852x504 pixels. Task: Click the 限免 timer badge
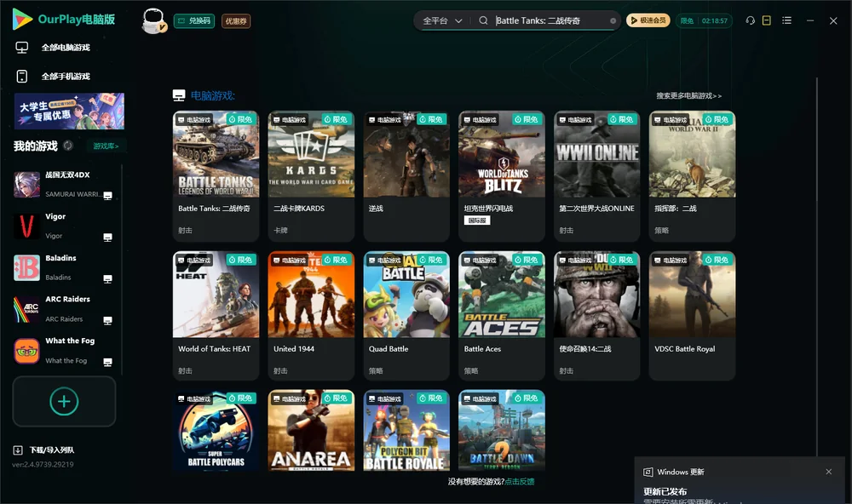tap(705, 20)
